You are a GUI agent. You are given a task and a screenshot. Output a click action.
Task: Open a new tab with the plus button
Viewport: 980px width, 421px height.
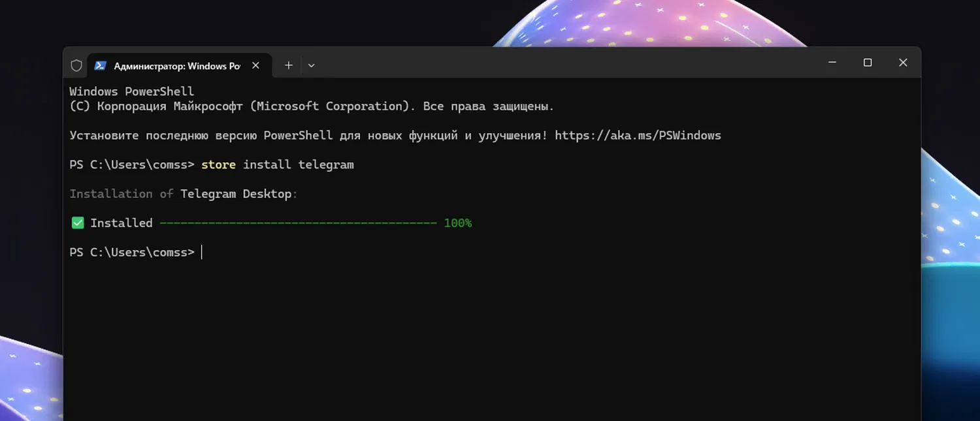(288, 65)
